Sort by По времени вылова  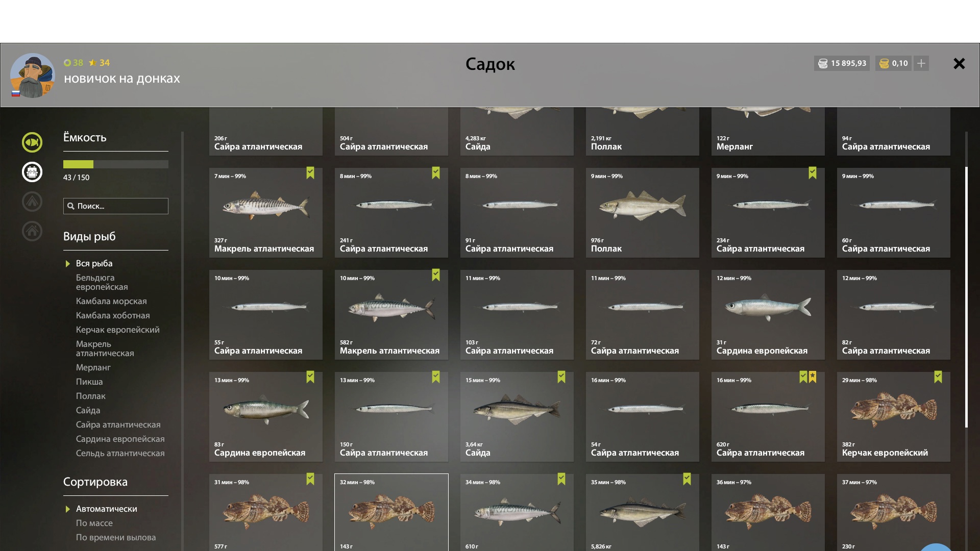tap(116, 537)
